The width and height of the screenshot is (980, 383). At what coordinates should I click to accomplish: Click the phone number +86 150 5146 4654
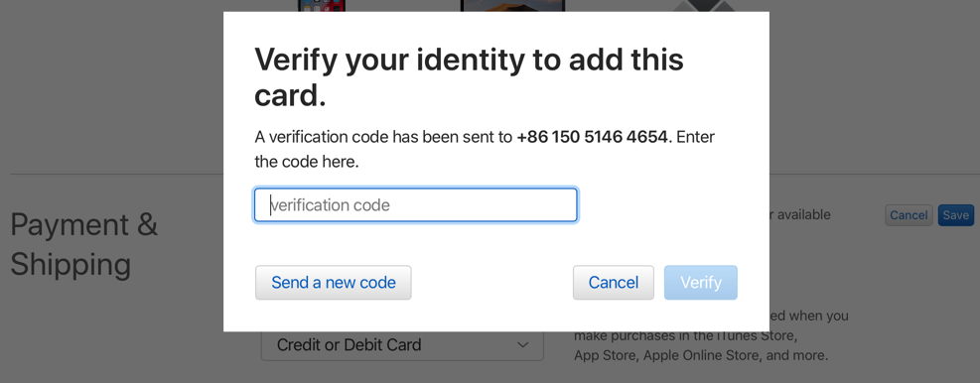click(x=593, y=137)
